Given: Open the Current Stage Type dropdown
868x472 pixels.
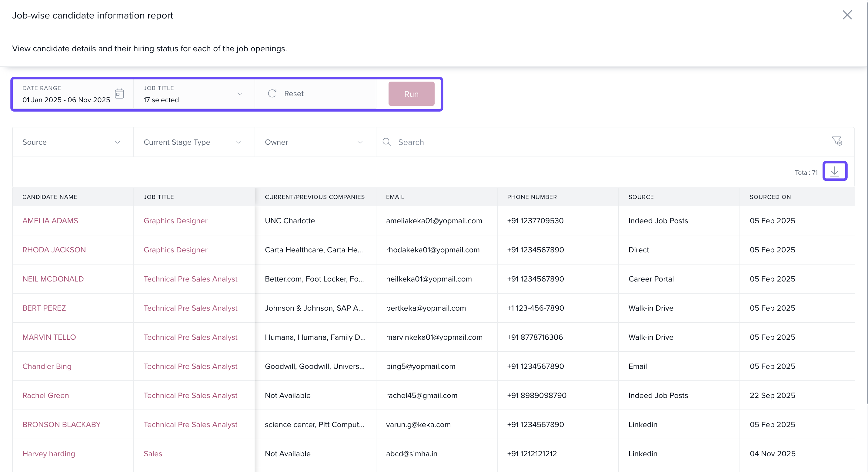Looking at the screenshot, I should [194, 142].
